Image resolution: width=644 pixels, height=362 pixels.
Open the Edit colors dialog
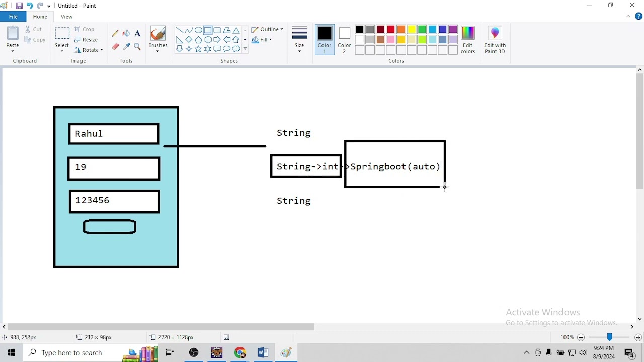(468, 40)
